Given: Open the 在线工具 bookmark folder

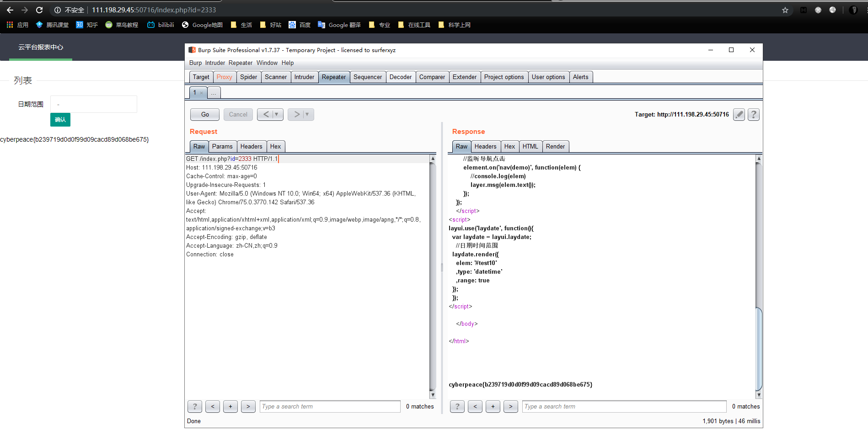Looking at the screenshot, I should pyautogui.click(x=414, y=25).
